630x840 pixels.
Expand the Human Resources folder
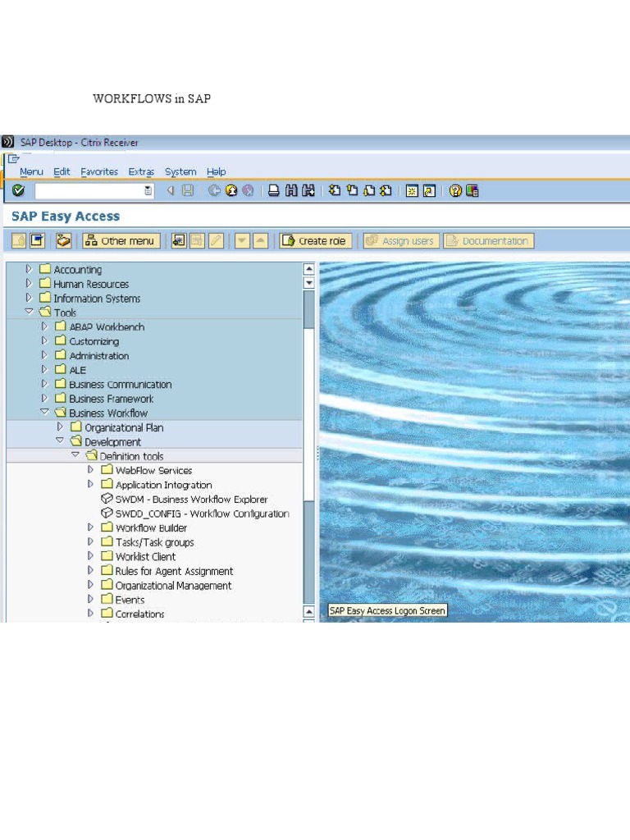[x=29, y=283]
